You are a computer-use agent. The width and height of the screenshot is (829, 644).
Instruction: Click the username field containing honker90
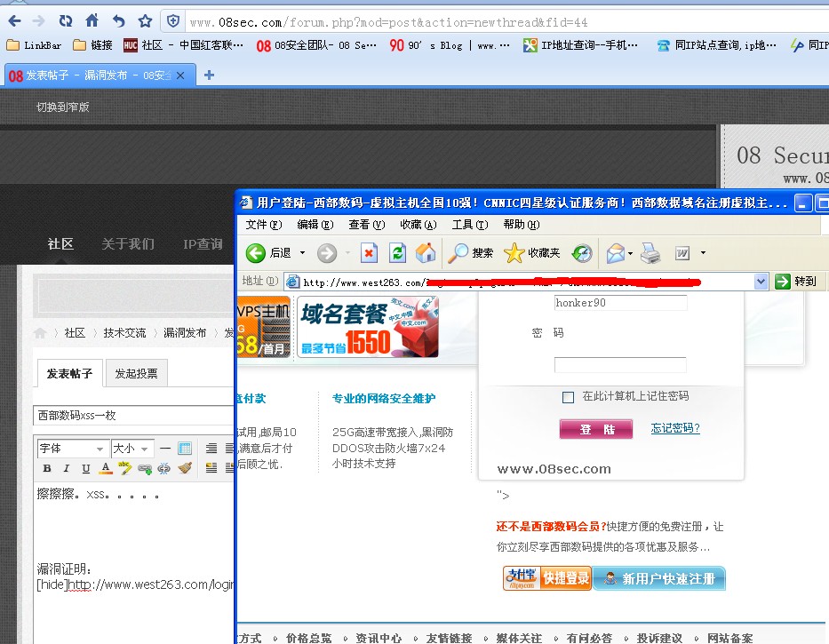(620, 303)
